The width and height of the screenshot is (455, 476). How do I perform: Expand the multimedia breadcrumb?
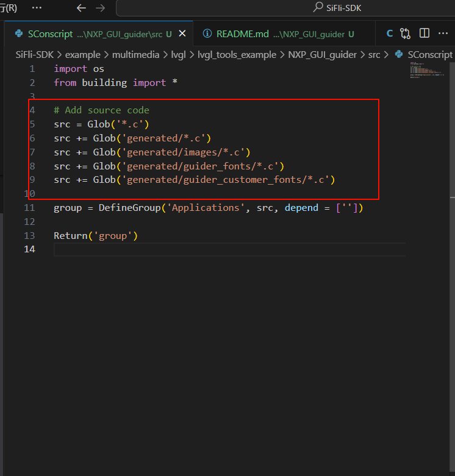[x=134, y=55]
